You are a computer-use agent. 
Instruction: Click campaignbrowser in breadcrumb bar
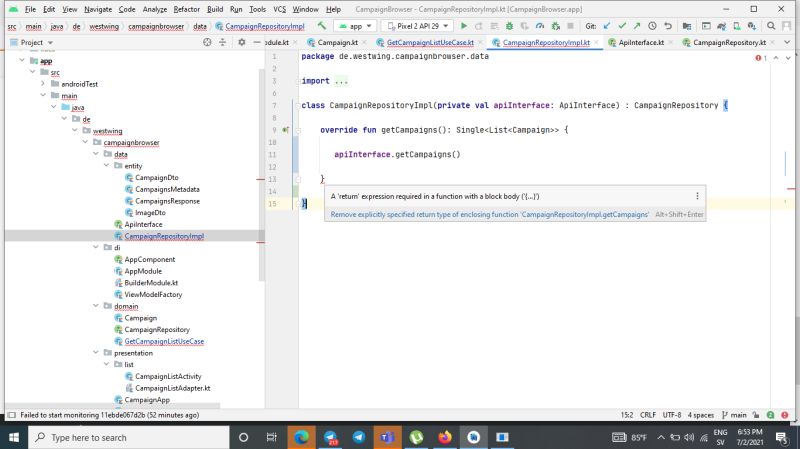point(156,26)
